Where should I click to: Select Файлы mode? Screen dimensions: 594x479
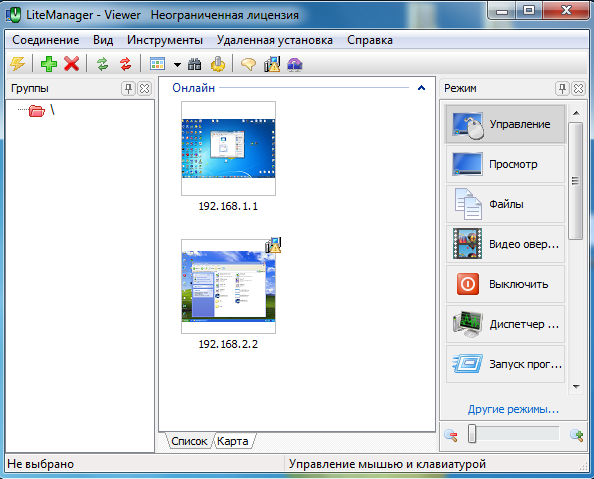coord(505,204)
